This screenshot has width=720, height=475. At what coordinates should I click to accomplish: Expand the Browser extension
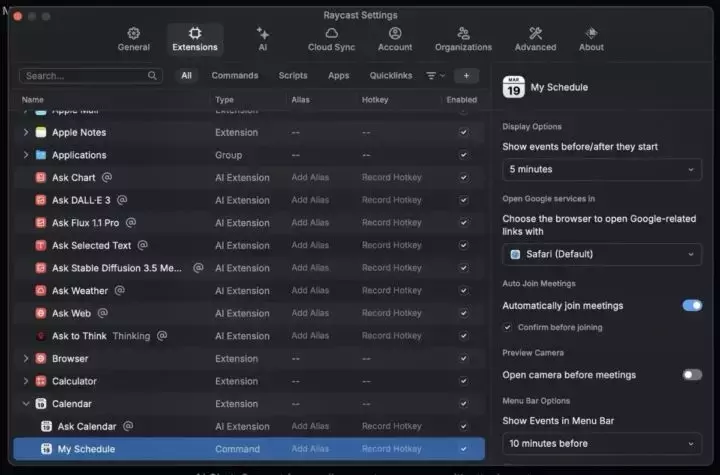click(26, 358)
